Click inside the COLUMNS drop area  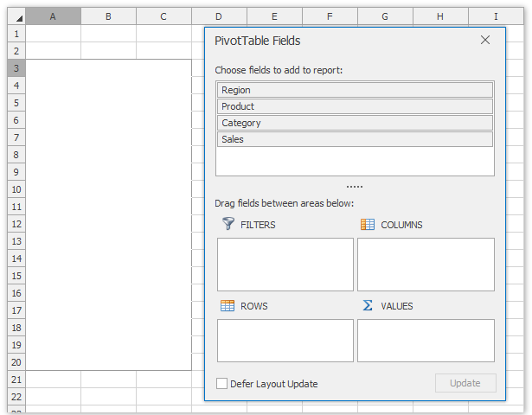426,264
